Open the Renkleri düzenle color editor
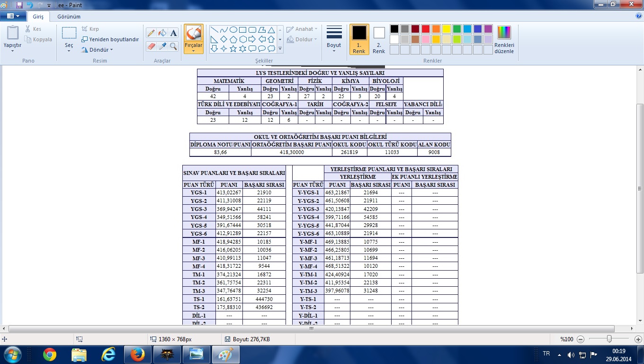The image size is (644, 364). 504,39
